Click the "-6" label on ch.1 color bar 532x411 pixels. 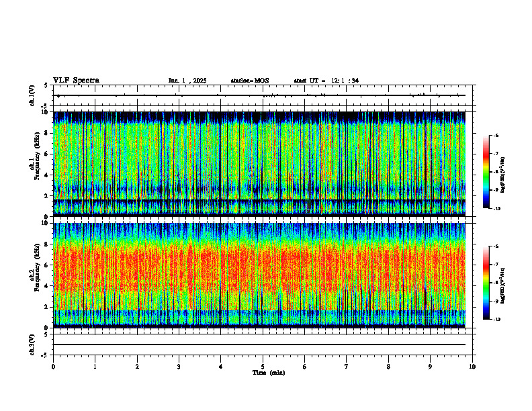tap(496, 135)
